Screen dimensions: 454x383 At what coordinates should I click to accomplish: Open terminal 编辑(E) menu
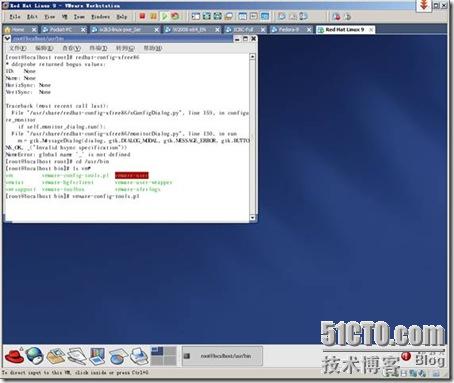(x=44, y=48)
